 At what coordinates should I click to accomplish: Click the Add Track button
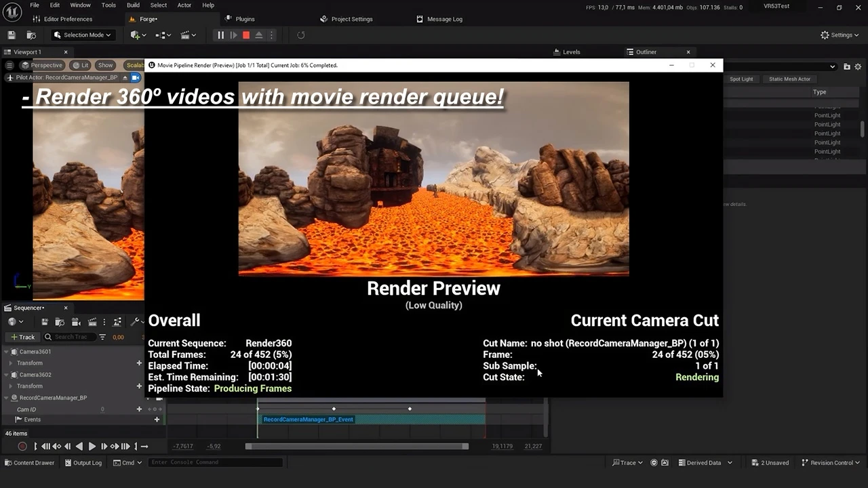[x=22, y=337]
